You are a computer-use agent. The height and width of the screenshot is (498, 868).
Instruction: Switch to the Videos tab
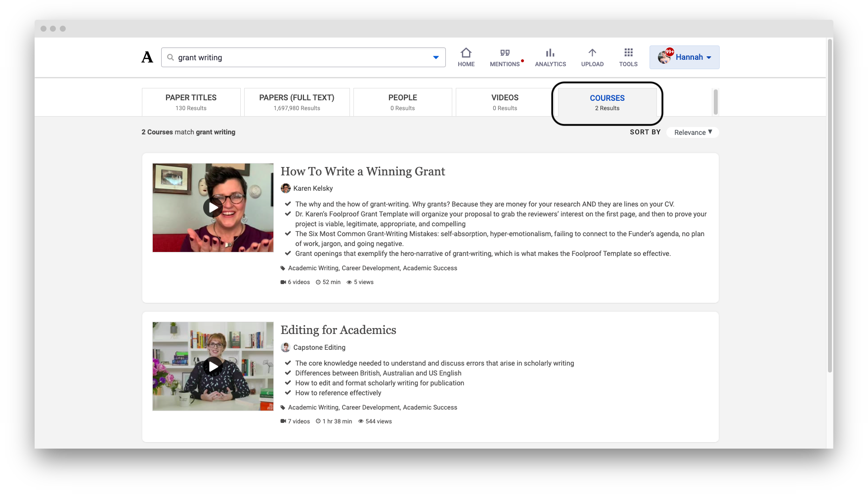point(505,102)
